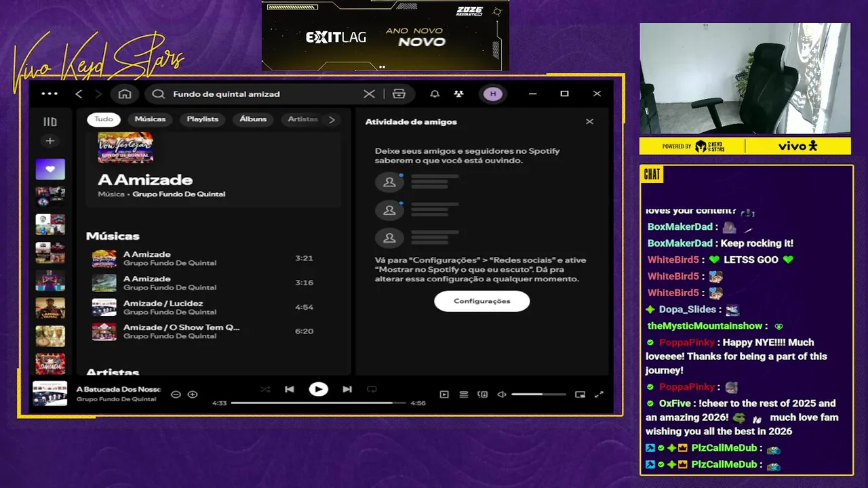Open the Grupo Fundo De Quintal link in the top result
868x488 pixels.
(x=179, y=195)
